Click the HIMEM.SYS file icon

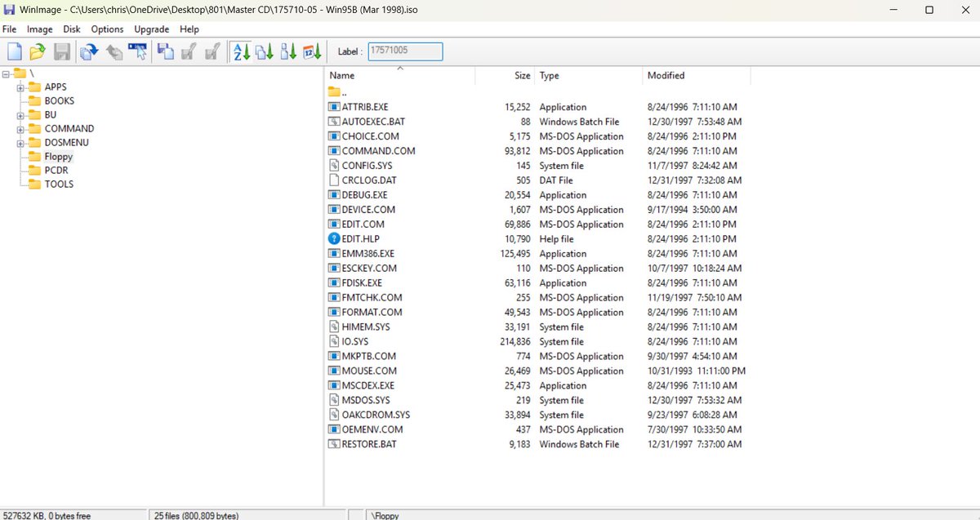(x=334, y=327)
